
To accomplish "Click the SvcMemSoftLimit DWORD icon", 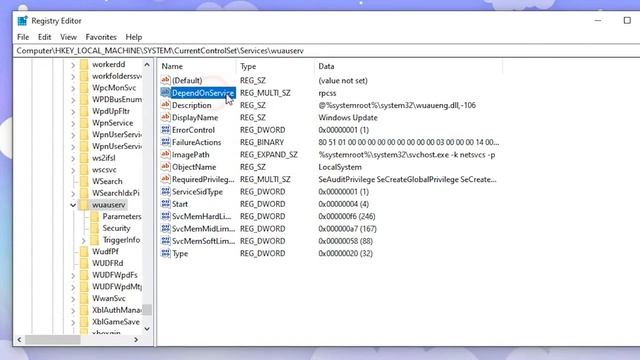I will click(165, 241).
